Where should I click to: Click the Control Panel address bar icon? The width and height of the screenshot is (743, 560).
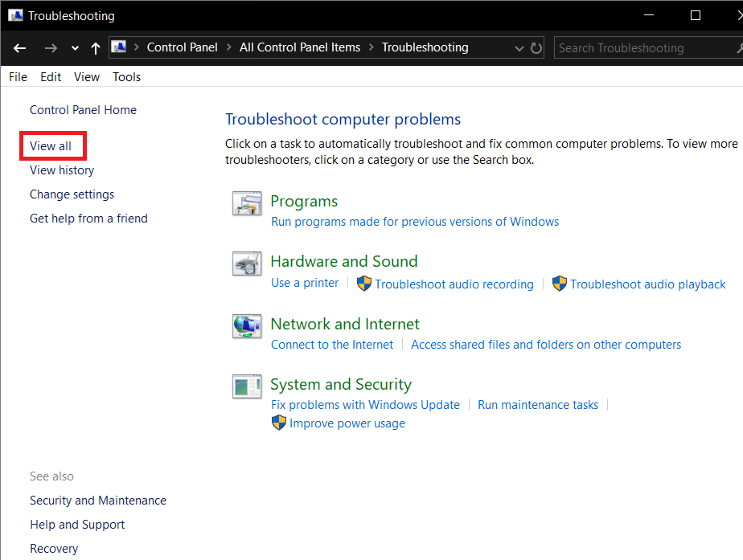tap(119, 47)
